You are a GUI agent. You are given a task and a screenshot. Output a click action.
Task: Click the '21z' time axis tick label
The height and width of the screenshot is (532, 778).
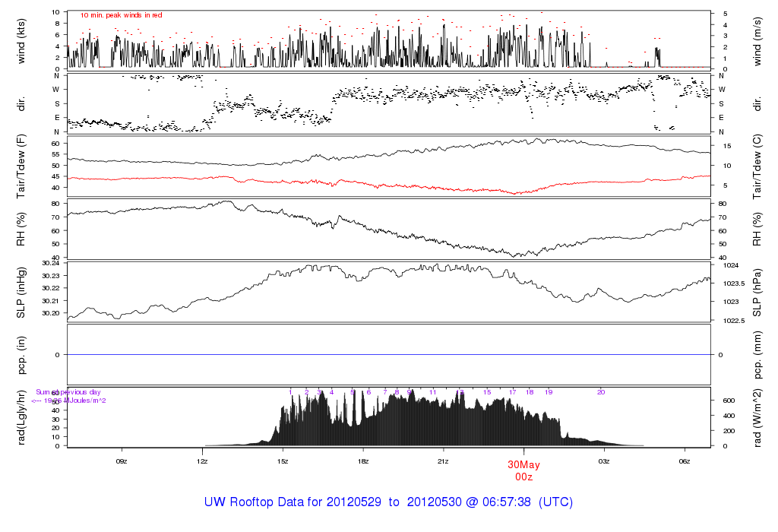tap(443, 461)
